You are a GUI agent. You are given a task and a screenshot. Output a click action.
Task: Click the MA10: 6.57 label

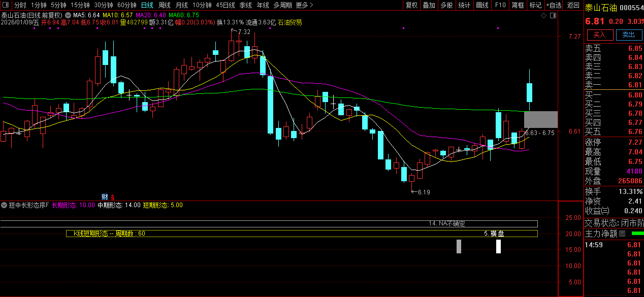[x=118, y=15]
